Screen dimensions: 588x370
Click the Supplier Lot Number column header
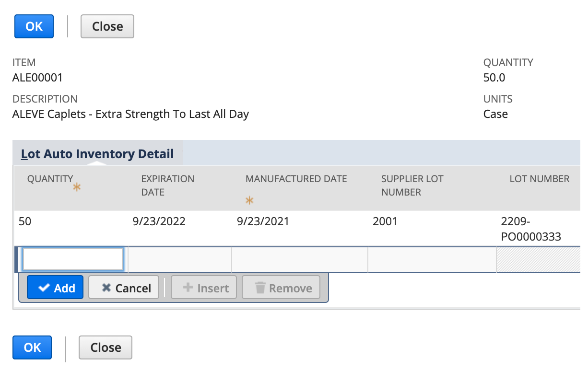412,185
